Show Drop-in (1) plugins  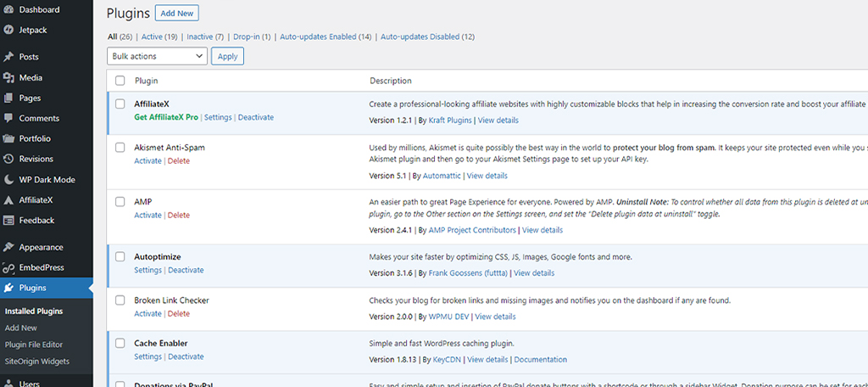(252, 36)
